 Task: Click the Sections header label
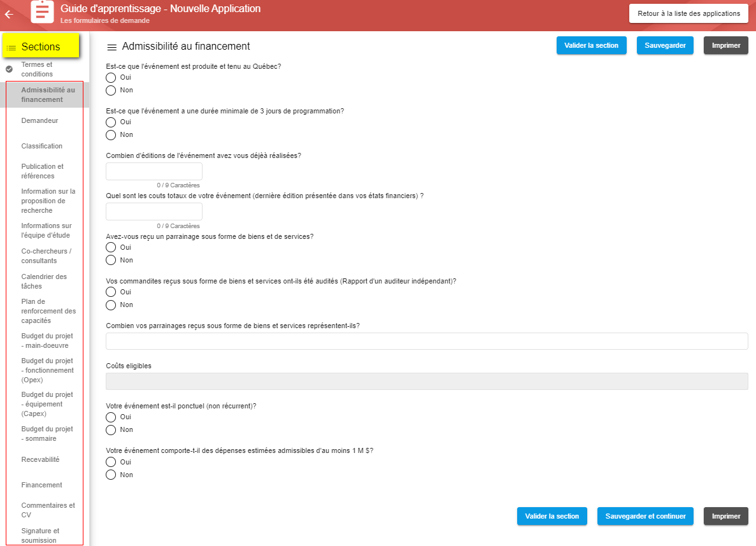point(41,47)
